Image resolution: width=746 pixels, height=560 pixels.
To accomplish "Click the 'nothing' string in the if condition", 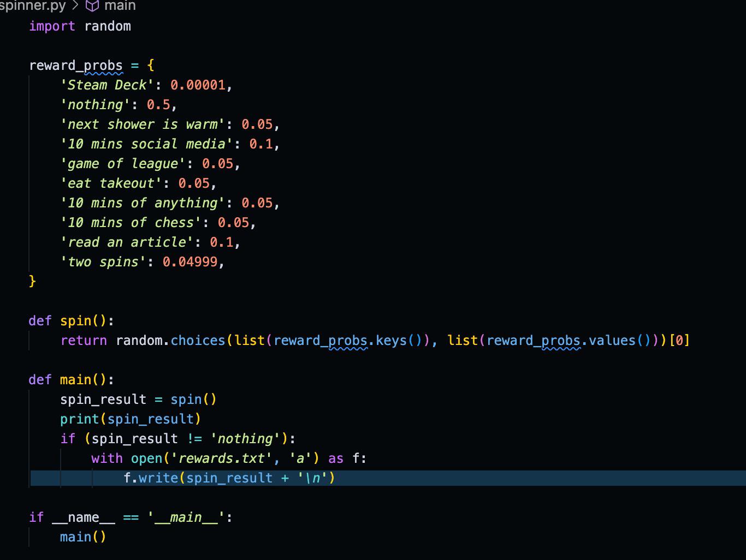I will point(245,438).
